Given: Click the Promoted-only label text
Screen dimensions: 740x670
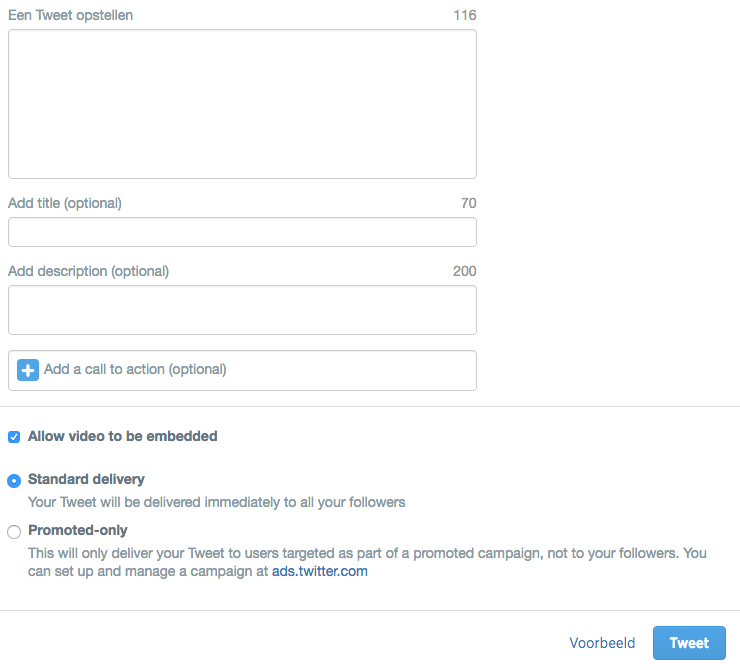Looking at the screenshot, I should [78, 530].
